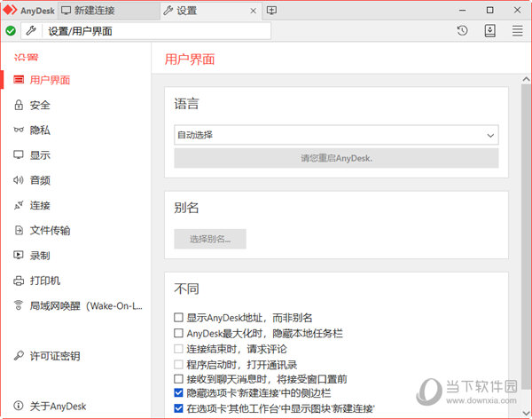
Task: Click the file icon beside 文件传输
Action: pyautogui.click(x=19, y=230)
